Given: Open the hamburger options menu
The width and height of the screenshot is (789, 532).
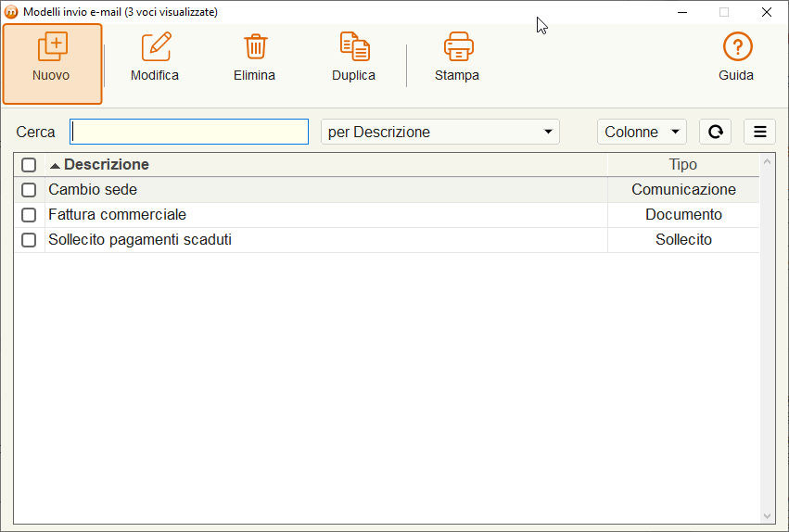Looking at the screenshot, I should pyautogui.click(x=760, y=132).
